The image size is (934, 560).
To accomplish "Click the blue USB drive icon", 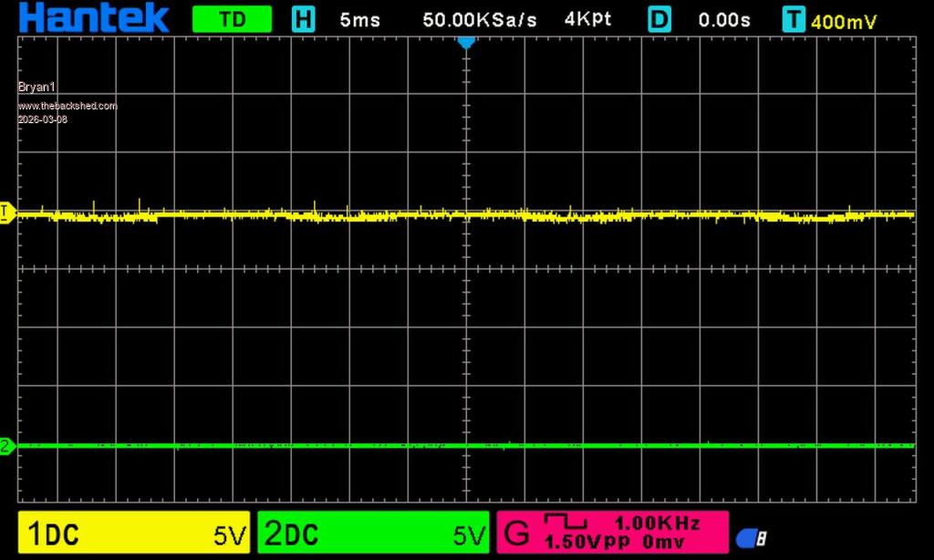I will pos(750,538).
